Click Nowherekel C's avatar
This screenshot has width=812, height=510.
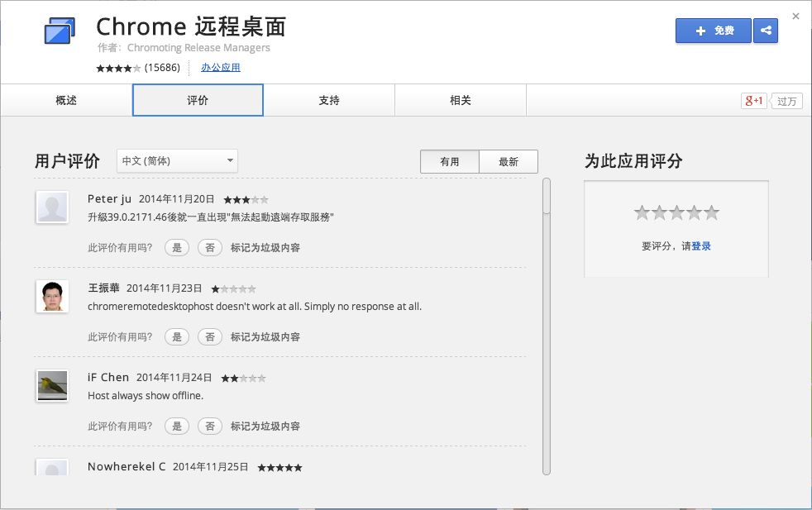pyautogui.click(x=52, y=467)
